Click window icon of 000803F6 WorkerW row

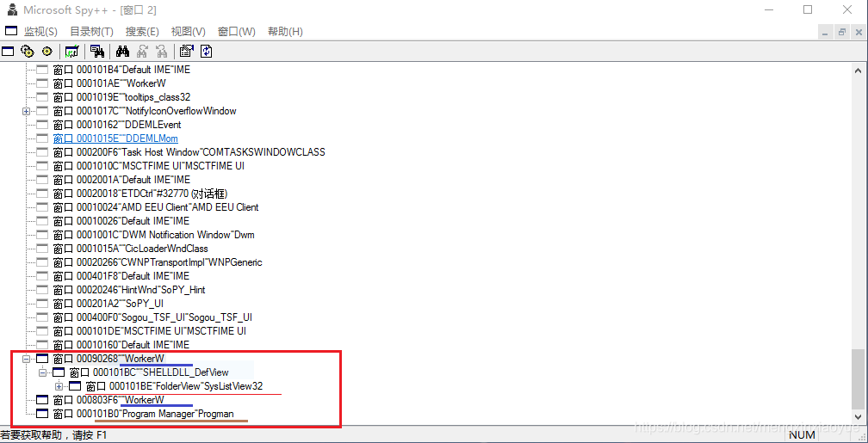pyautogui.click(x=43, y=400)
